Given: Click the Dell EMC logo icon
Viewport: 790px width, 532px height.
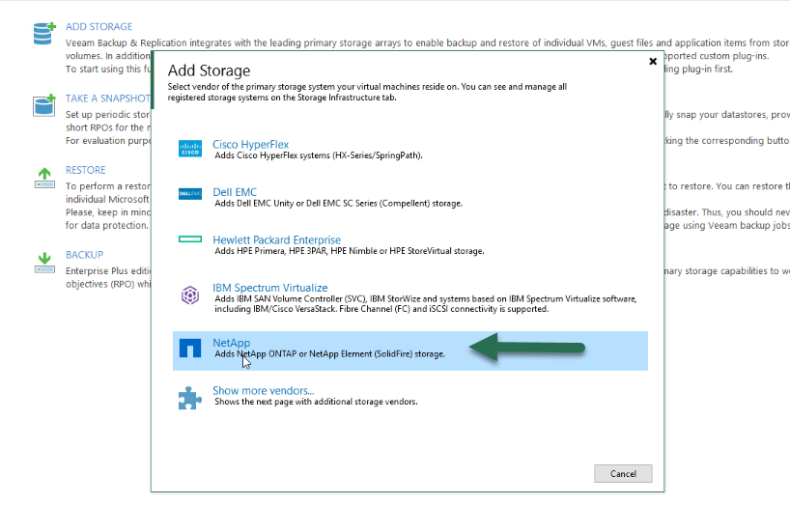Looking at the screenshot, I should 190,193.
